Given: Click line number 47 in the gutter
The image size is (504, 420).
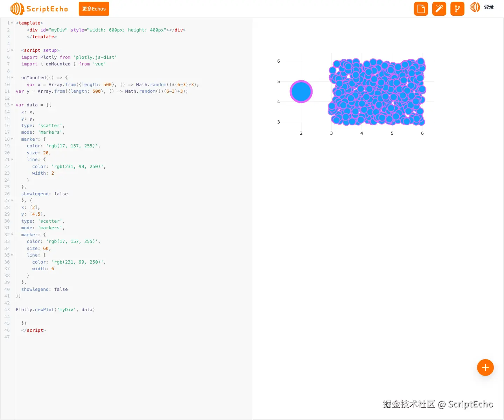Looking at the screenshot, I should (x=7, y=337).
